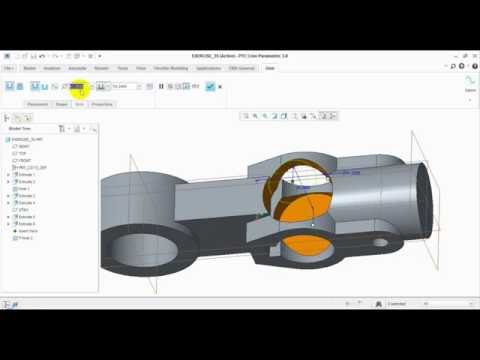The height and width of the screenshot is (360, 480).
Task: Select the RIGHT datum plane
Action: point(21,146)
